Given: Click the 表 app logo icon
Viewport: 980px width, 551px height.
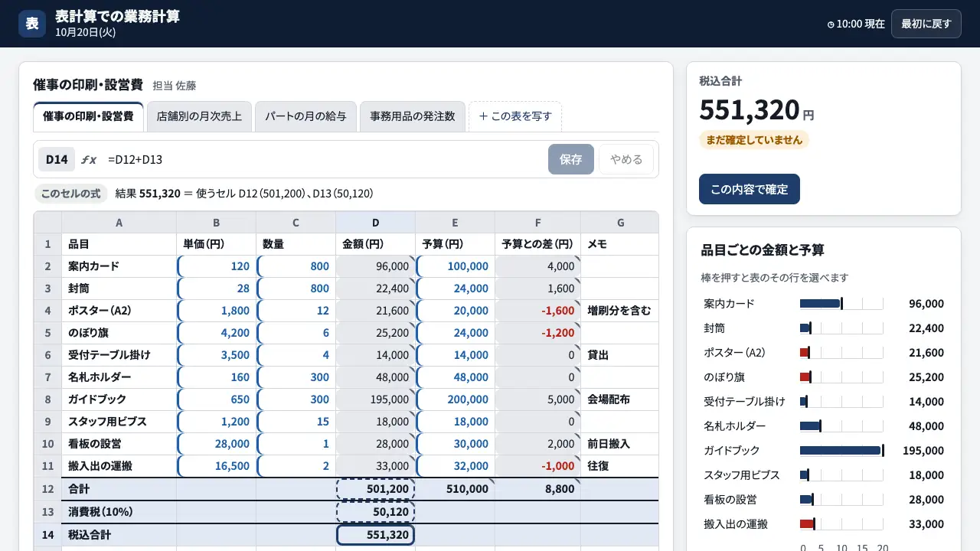Looking at the screenshot, I should (x=32, y=23).
